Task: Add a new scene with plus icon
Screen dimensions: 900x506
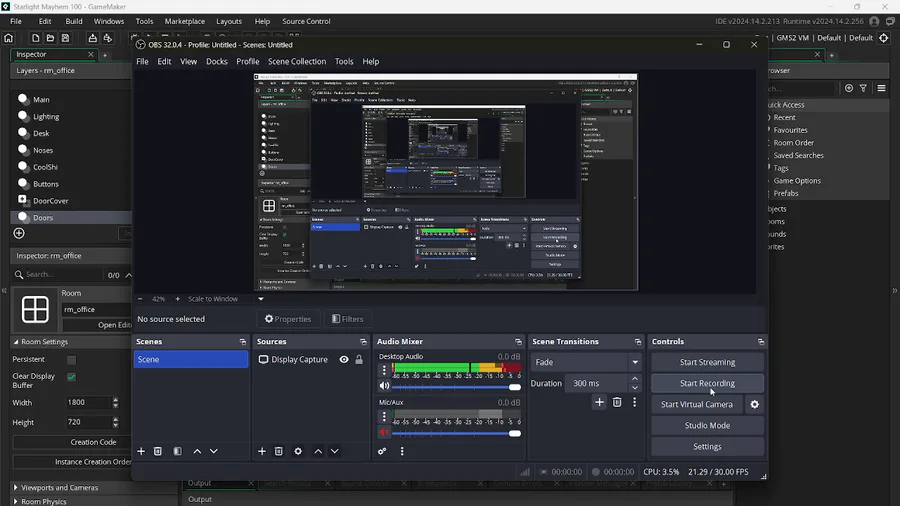Action: [141, 451]
